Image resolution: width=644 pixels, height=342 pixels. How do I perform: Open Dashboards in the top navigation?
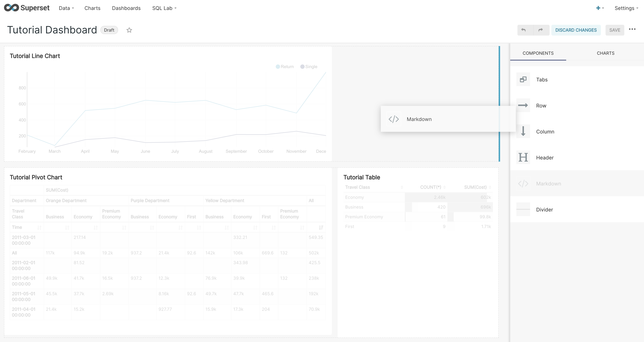coord(126,8)
